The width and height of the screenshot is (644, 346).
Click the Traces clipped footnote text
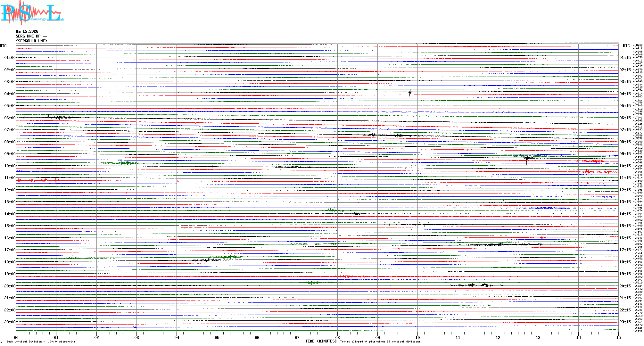pyautogui.click(x=380, y=342)
